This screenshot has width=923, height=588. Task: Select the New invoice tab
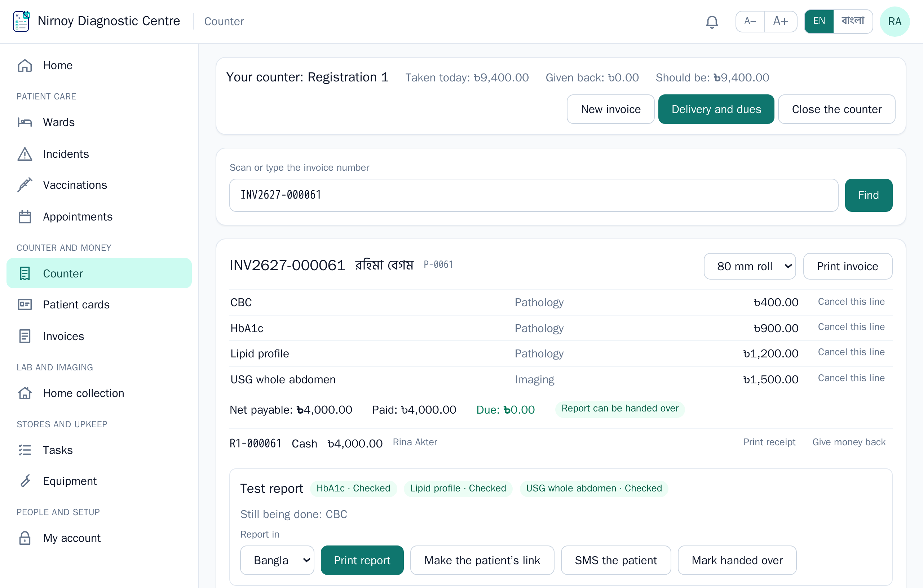click(x=611, y=109)
